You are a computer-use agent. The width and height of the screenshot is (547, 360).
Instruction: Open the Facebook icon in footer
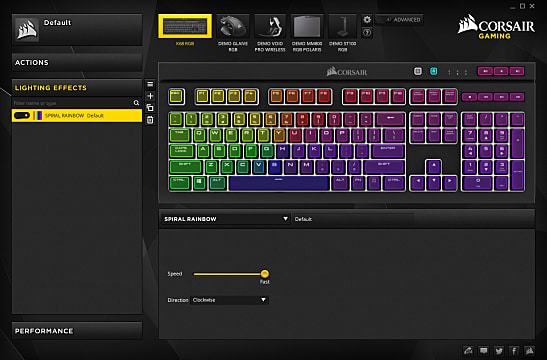[x=514, y=351]
